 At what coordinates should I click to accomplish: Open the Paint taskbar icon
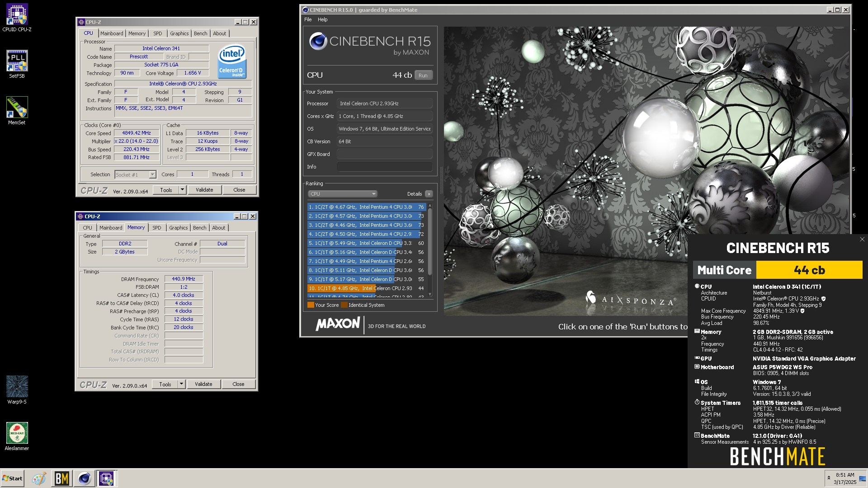(39, 479)
